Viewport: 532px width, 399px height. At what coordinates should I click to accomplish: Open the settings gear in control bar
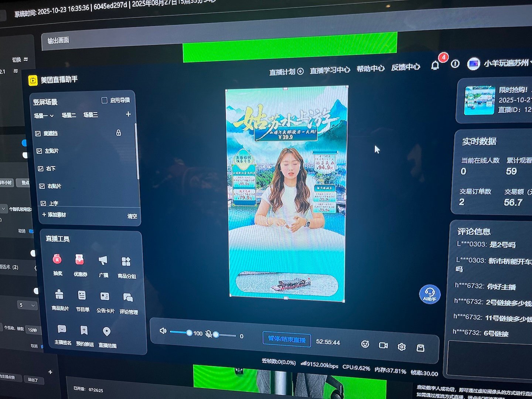pyautogui.click(x=402, y=347)
